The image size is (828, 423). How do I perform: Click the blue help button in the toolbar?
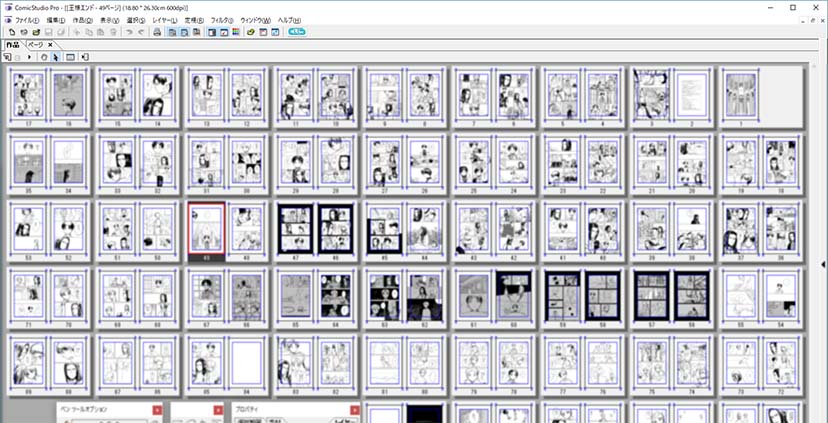pos(297,32)
